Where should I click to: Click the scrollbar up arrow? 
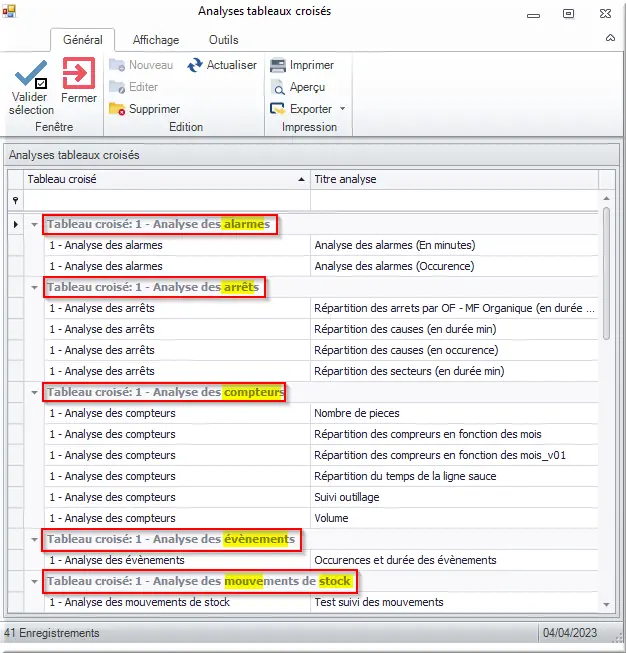coord(606,198)
